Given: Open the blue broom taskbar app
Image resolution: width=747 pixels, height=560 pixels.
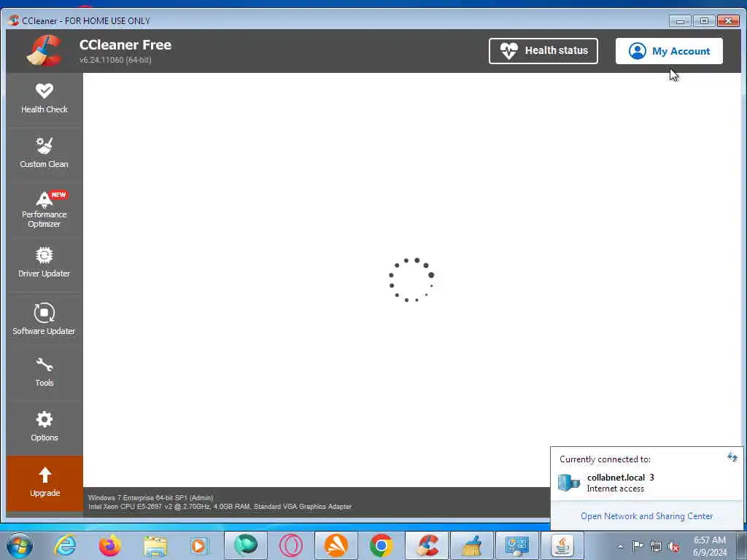Looking at the screenshot, I should click(472, 545).
